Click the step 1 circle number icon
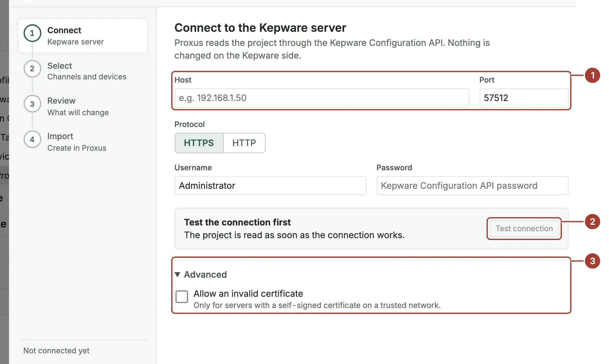Viewport: 609px width, 364px height. (32, 33)
